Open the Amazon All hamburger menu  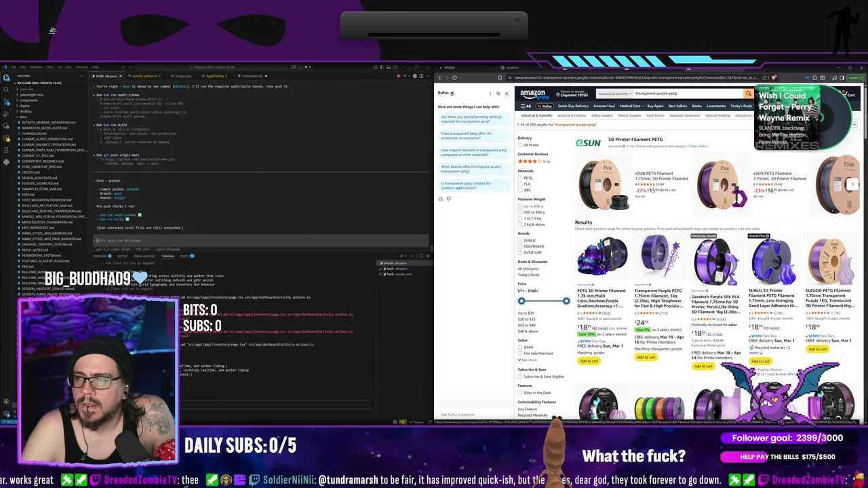click(x=526, y=106)
